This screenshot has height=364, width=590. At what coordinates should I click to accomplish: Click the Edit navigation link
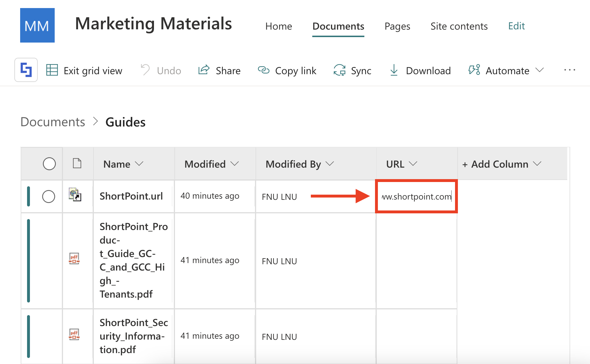(516, 26)
